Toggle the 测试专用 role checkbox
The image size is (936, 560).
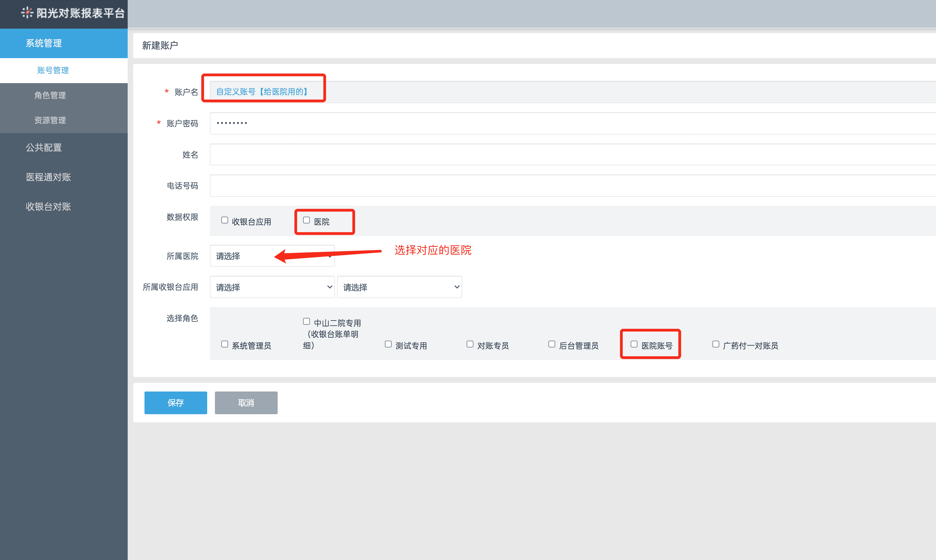coord(388,344)
